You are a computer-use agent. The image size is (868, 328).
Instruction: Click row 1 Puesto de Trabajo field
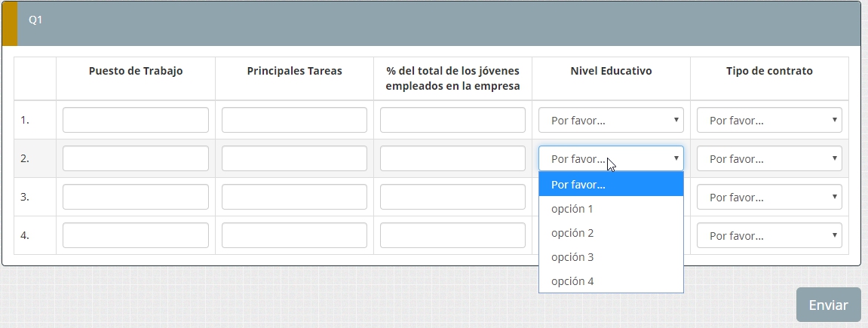click(x=136, y=120)
